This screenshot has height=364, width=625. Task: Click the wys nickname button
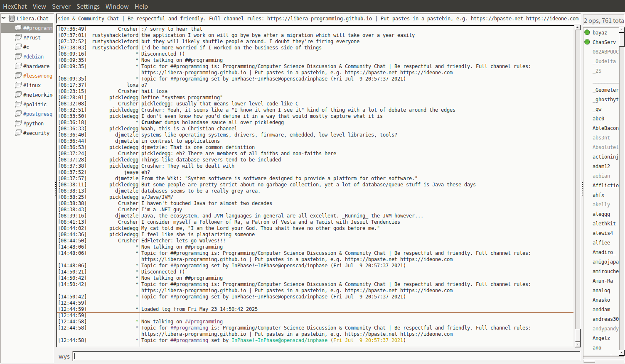[x=64, y=357]
